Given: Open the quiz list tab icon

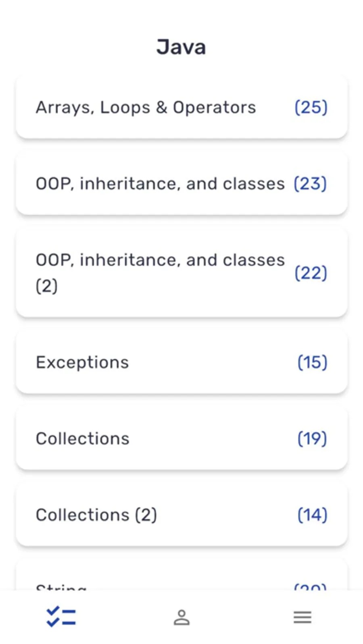Looking at the screenshot, I should point(61,617).
